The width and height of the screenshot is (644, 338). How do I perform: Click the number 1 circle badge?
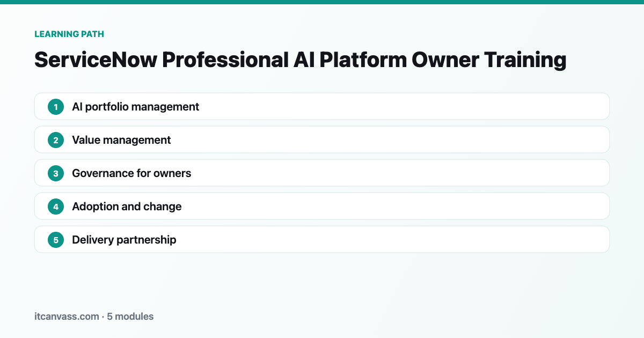(56, 107)
